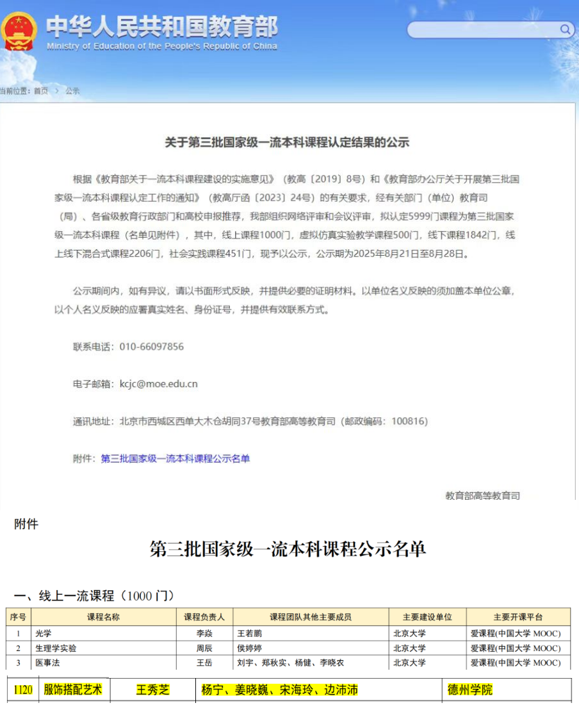Click the 课程负责人 column header
The height and width of the screenshot is (728, 579).
pos(204,617)
